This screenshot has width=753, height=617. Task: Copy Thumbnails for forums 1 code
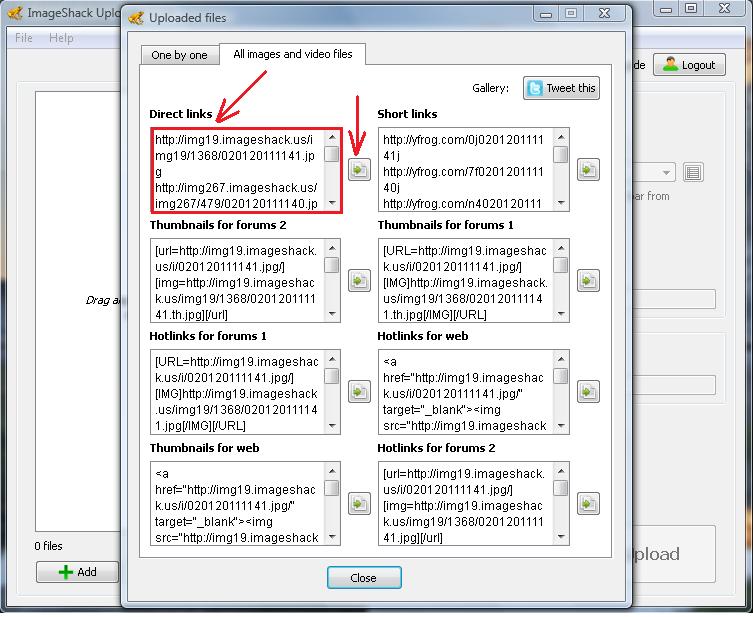tap(588, 280)
